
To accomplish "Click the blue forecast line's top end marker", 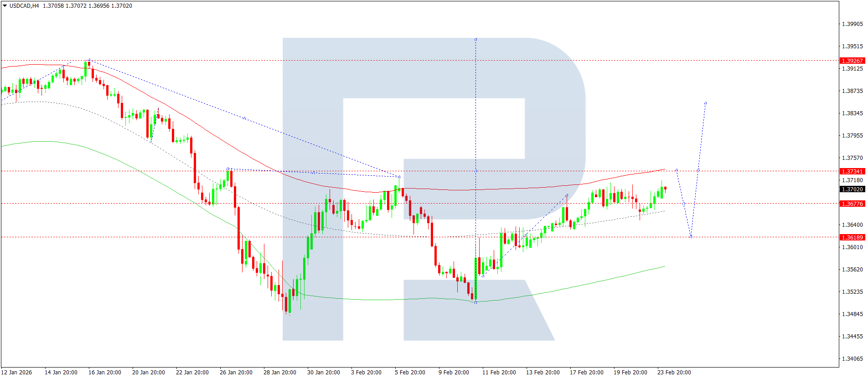I will 706,103.
